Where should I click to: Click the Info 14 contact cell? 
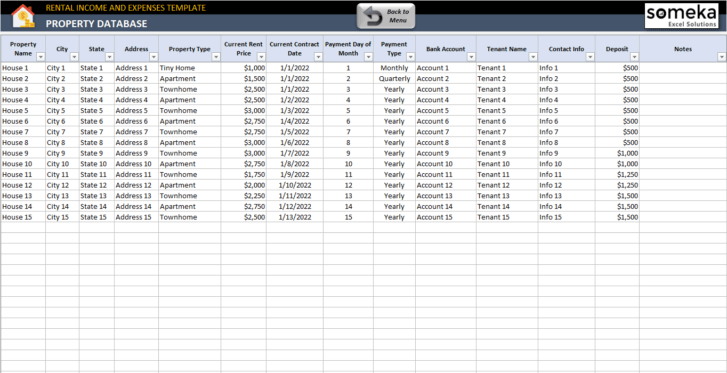(567, 206)
